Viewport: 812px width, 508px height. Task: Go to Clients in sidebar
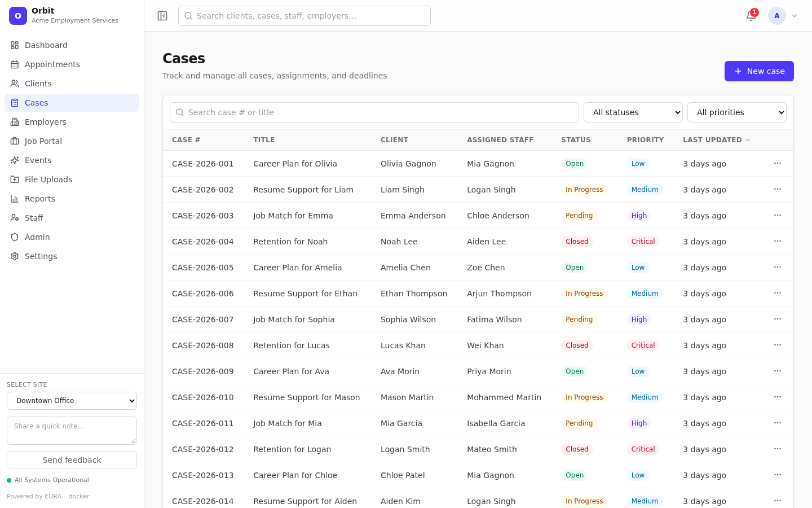click(x=72, y=84)
